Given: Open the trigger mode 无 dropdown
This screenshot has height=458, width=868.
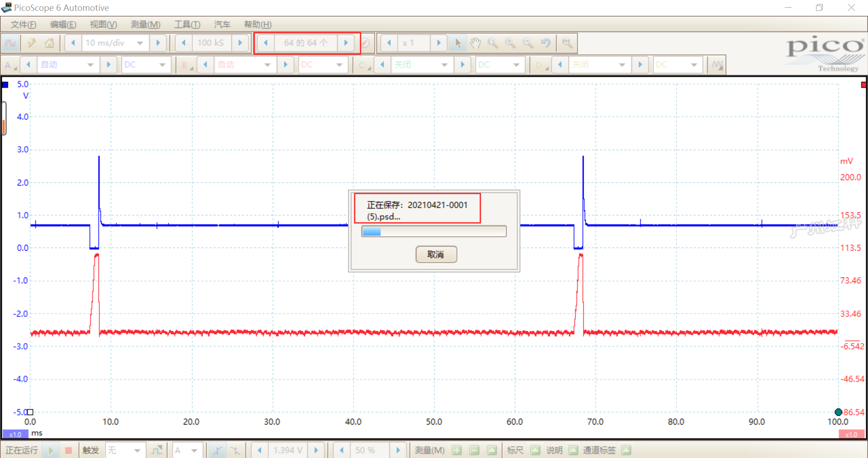Looking at the screenshot, I should coord(125,450).
